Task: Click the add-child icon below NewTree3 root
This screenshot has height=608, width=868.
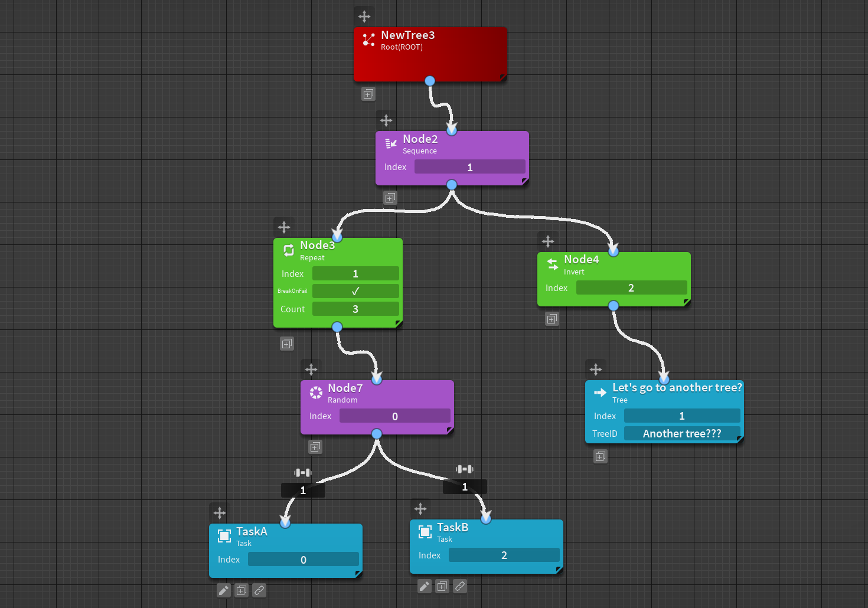Action: 368,94
